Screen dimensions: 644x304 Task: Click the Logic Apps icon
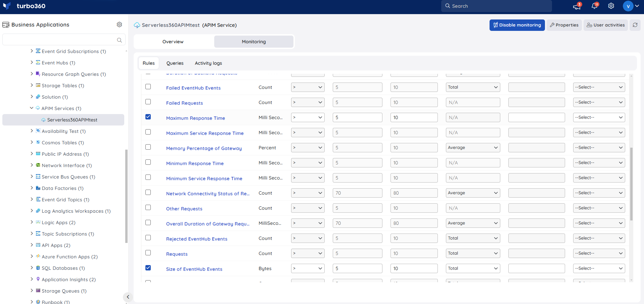tap(38, 222)
